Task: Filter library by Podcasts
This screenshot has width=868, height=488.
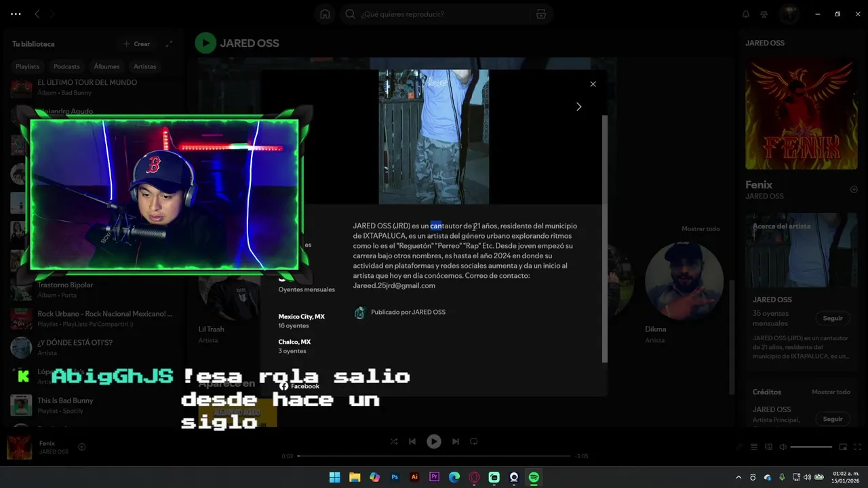Action: tap(66, 66)
